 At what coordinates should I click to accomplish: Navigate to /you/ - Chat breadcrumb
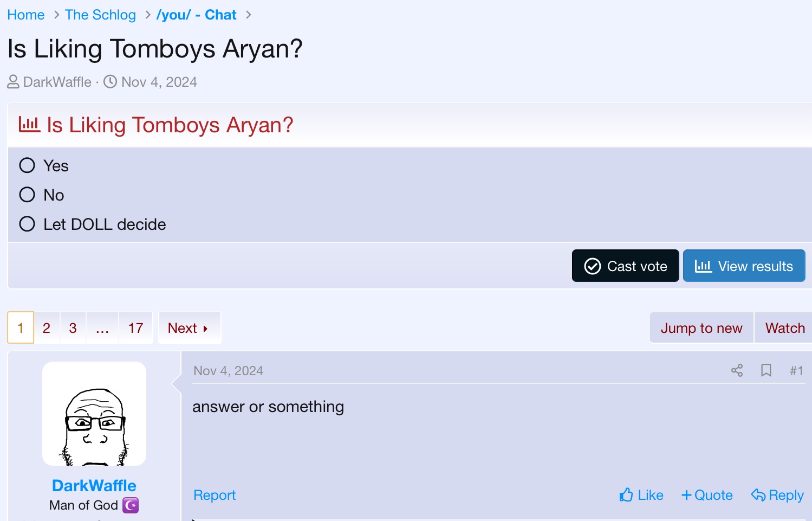point(196,15)
